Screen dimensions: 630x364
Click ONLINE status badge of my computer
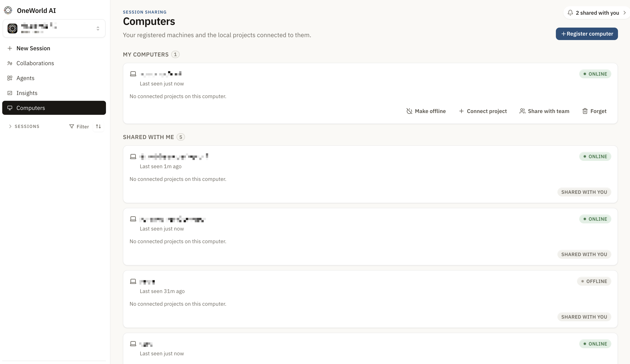click(x=595, y=74)
